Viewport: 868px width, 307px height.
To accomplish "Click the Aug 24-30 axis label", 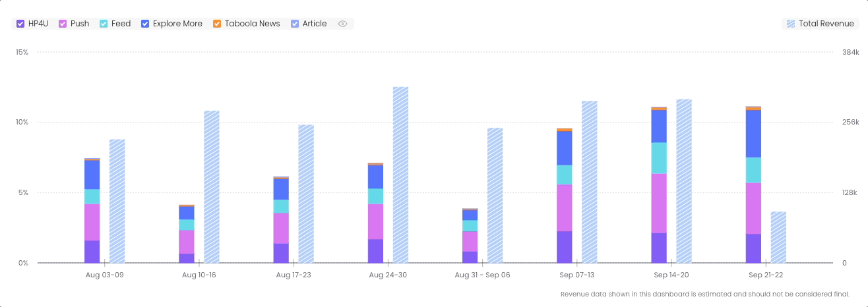I will point(388,275).
